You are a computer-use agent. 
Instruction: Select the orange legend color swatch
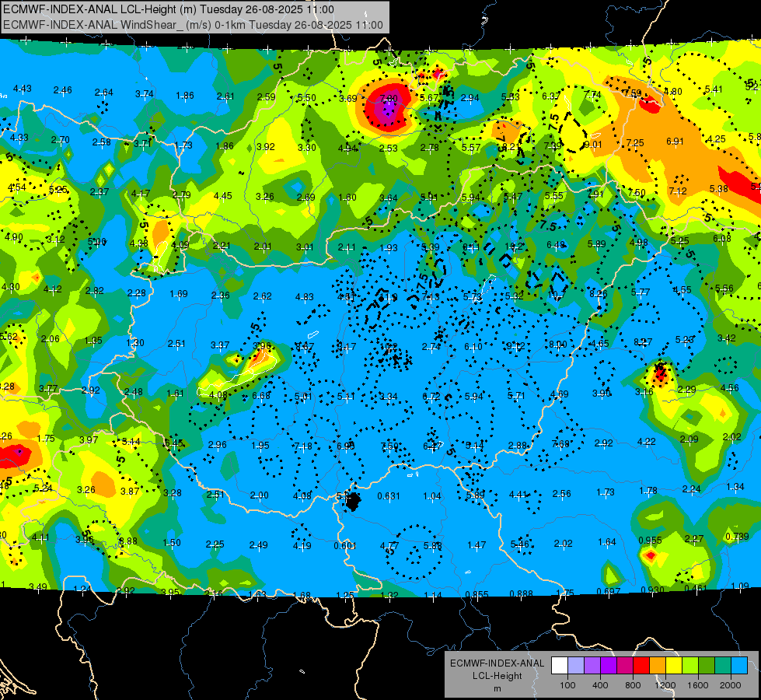pos(658,666)
